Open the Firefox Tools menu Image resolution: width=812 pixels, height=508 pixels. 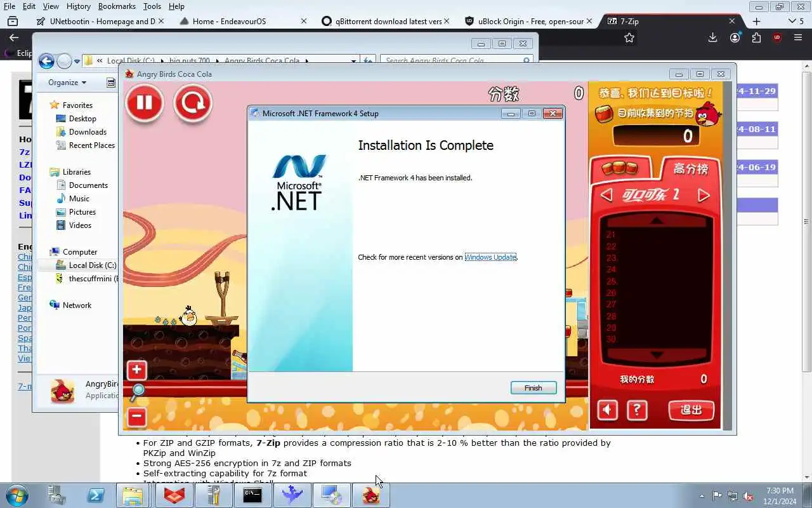[x=152, y=6]
